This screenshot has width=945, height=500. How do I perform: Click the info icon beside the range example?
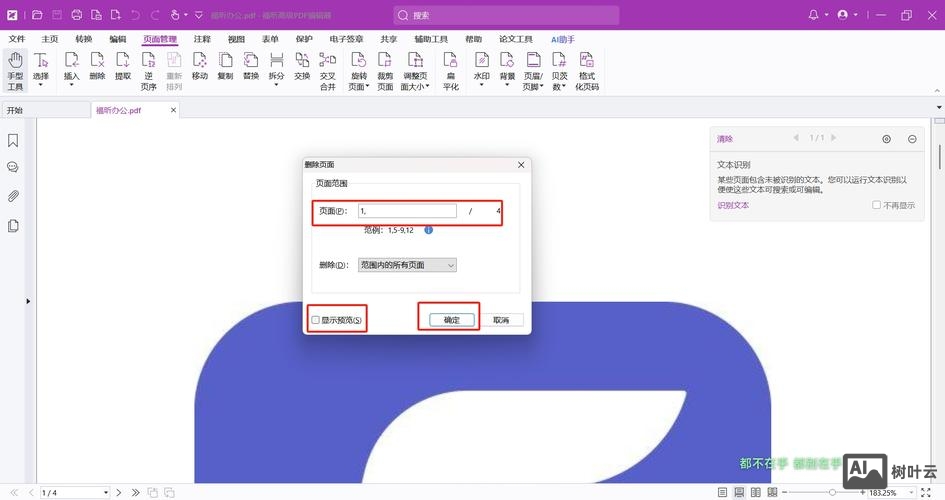(x=429, y=230)
